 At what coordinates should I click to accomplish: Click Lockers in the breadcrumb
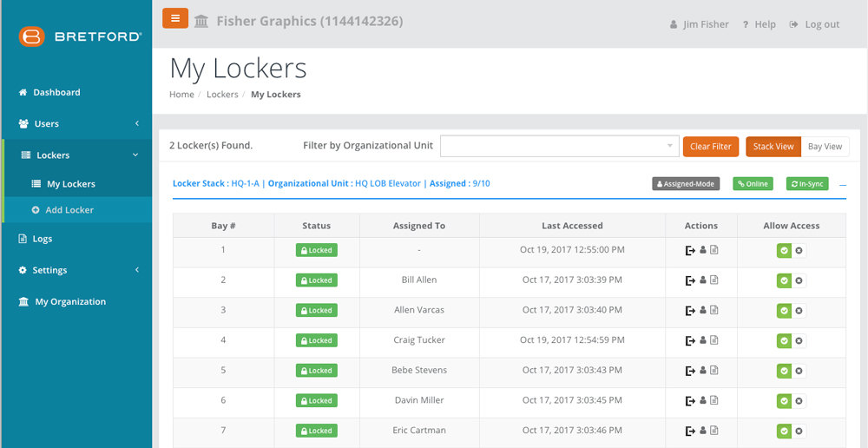pyautogui.click(x=222, y=94)
